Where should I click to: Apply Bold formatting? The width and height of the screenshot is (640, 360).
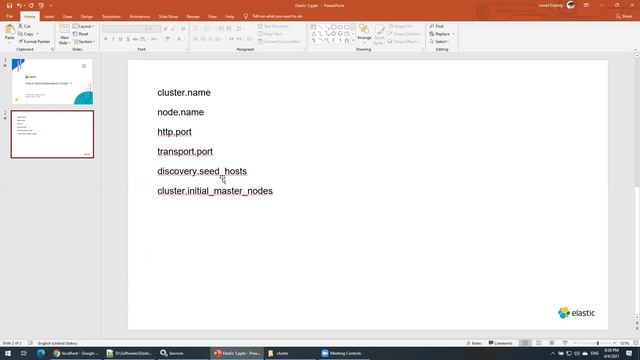tap(106, 39)
